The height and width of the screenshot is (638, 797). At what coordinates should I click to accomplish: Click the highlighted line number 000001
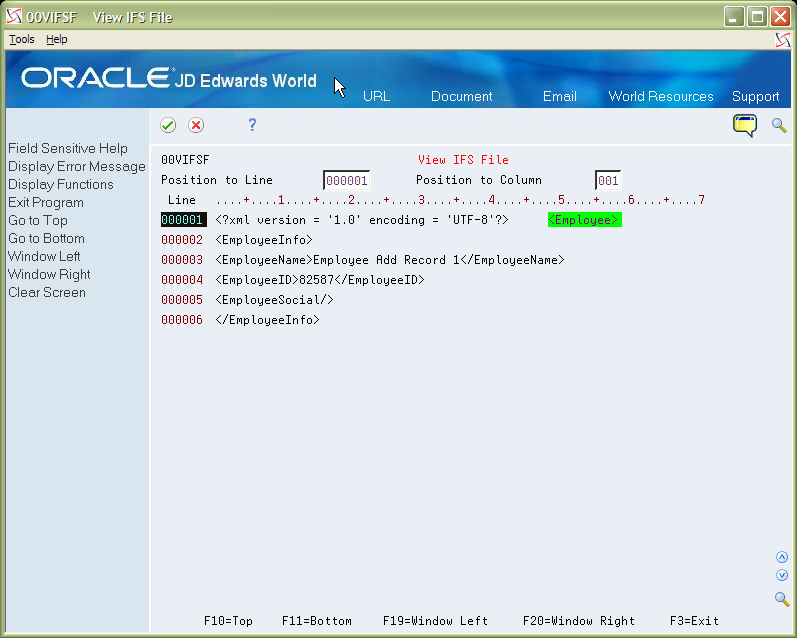coord(183,220)
